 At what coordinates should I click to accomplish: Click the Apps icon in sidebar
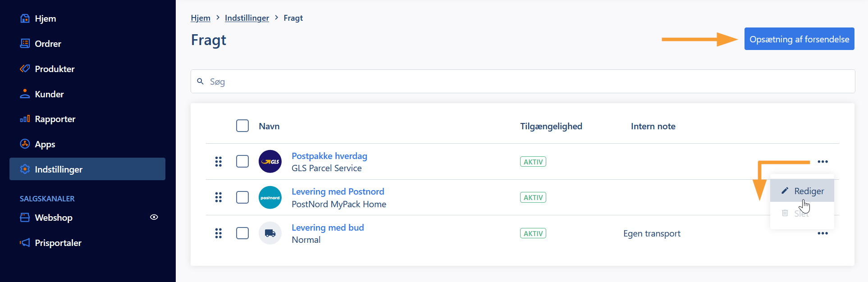tap(25, 144)
